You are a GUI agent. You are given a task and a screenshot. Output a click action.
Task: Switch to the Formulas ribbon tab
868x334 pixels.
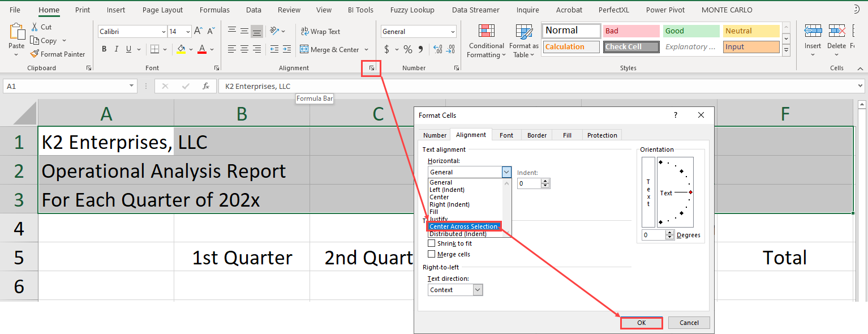(x=214, y=10)
